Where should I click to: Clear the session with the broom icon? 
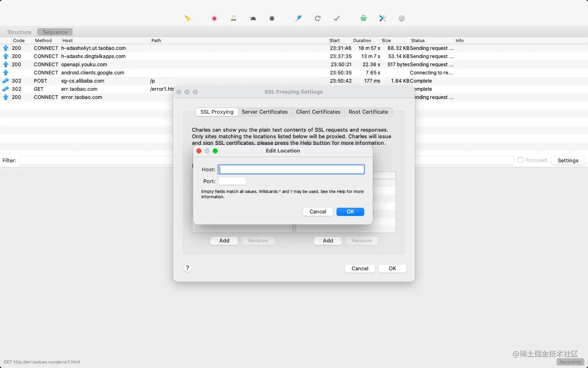(x=187, y=18)
